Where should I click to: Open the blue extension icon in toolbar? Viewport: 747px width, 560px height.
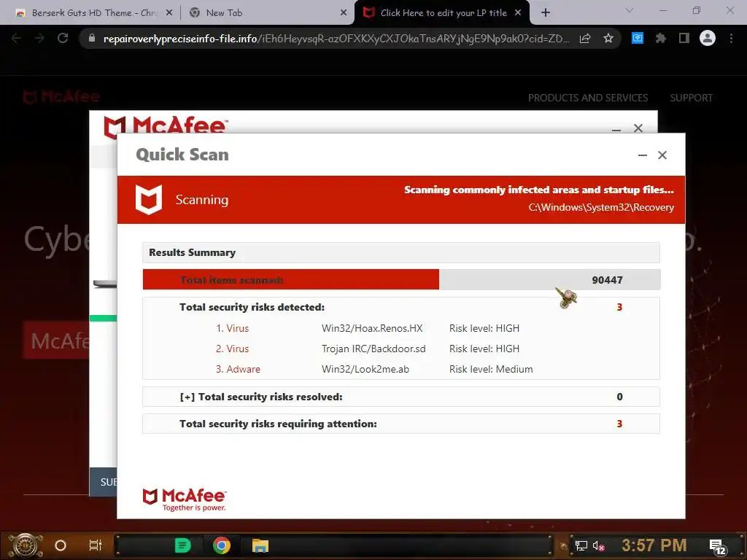[638, 38]
